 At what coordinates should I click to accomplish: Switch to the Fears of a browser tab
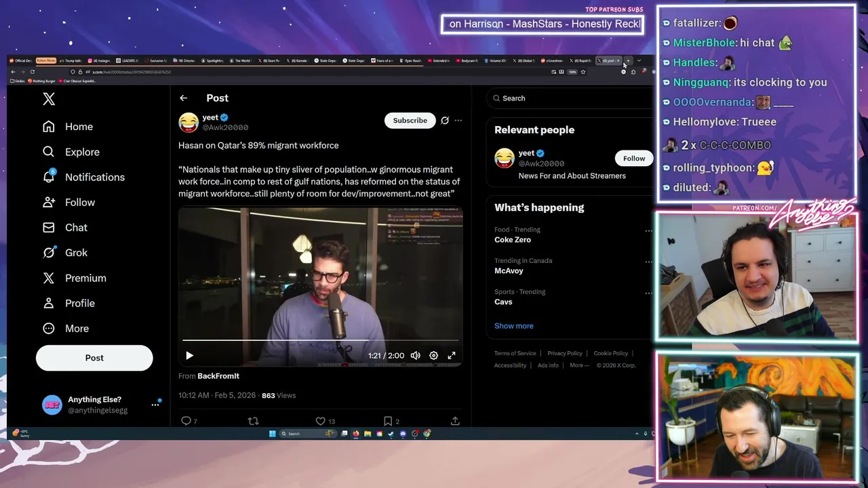(x=382, y=60)
